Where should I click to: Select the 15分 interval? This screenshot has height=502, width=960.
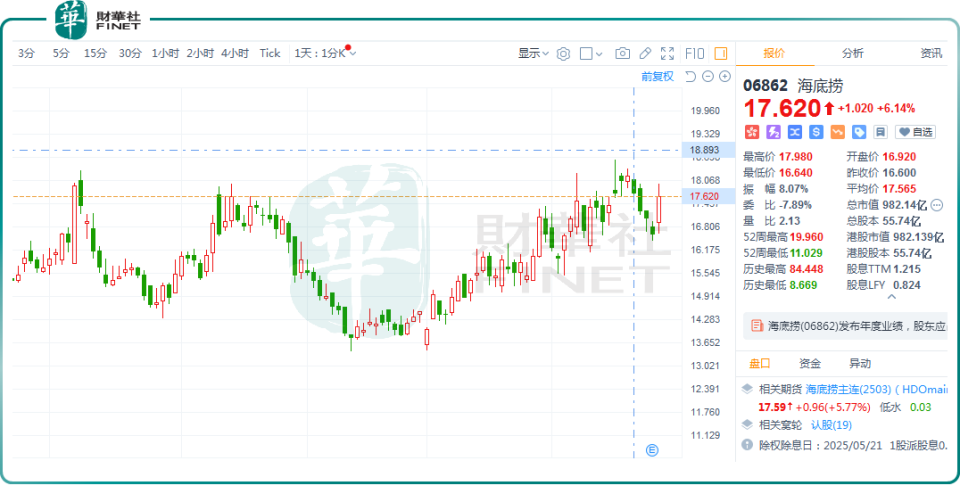click(x=95, y=53)
